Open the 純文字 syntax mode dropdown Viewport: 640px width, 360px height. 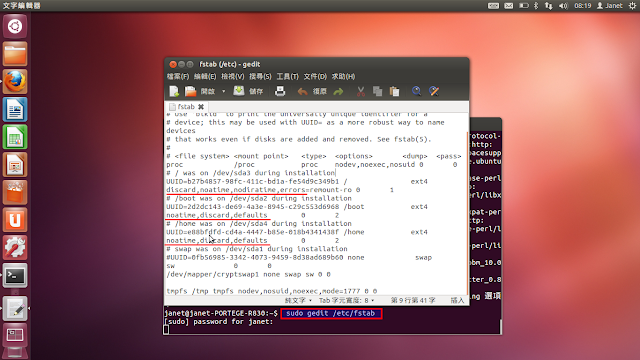tap(298, 300)
